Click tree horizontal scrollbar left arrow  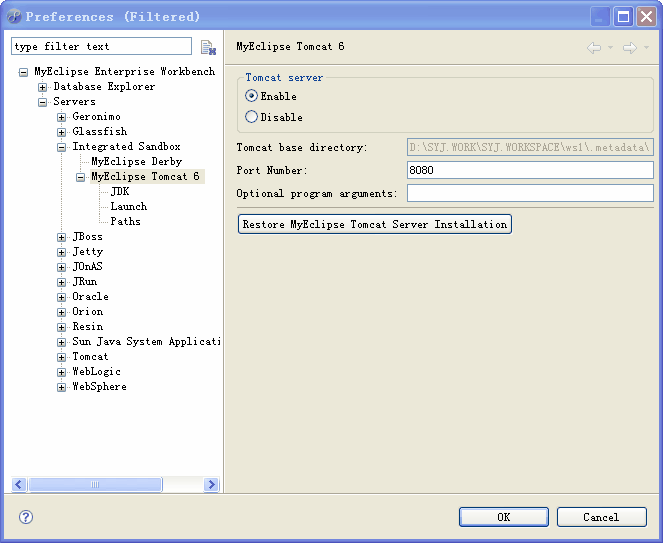(19, 484)
